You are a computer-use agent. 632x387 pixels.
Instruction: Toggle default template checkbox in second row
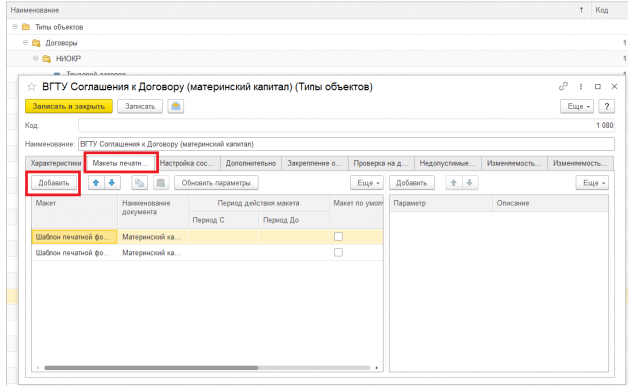(339, 252)
